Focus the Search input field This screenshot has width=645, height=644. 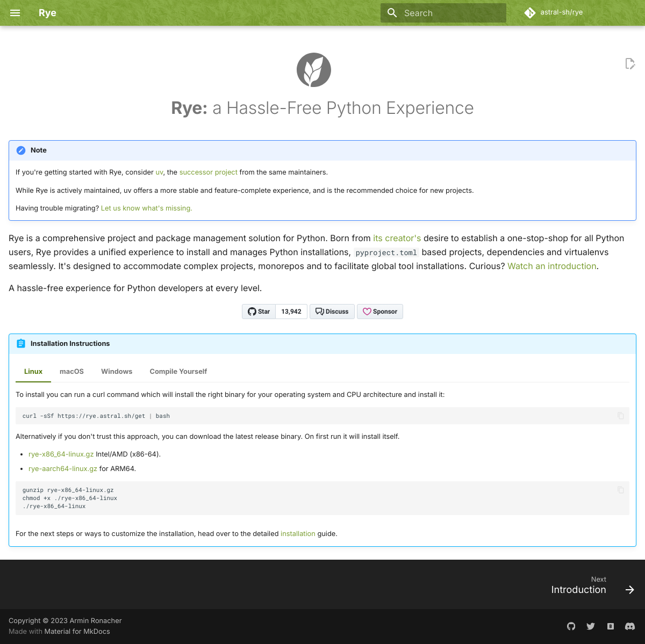(443, 13)
